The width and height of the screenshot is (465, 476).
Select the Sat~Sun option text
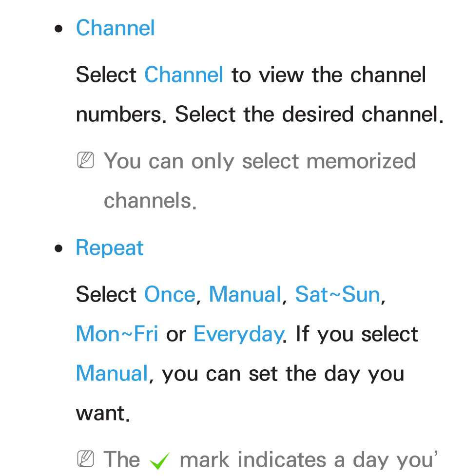337,294
